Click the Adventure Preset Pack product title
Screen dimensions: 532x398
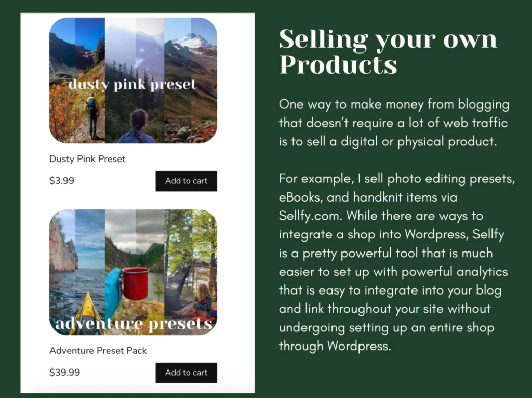coord(98,351)
